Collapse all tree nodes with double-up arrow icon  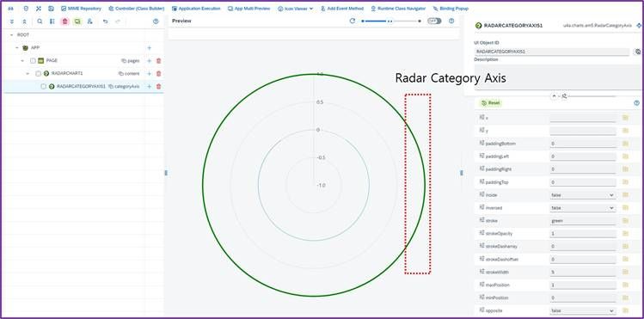[x=24, y=21]
